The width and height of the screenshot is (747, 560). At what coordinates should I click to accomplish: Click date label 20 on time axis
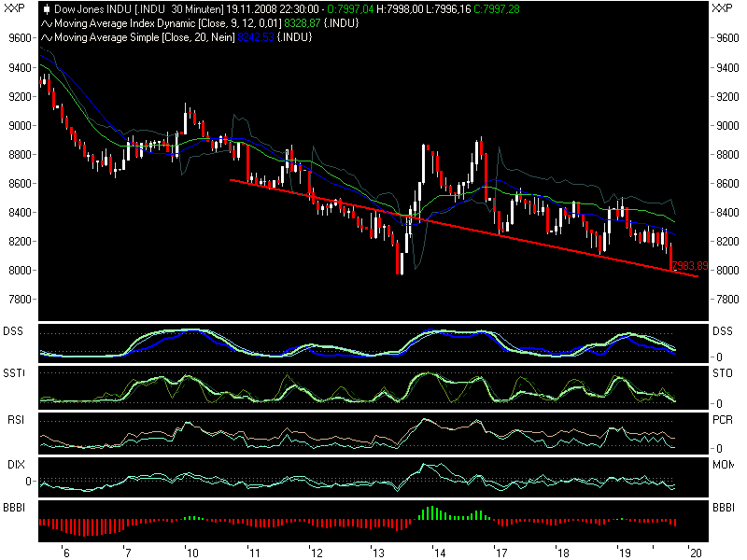pos(696,553)
